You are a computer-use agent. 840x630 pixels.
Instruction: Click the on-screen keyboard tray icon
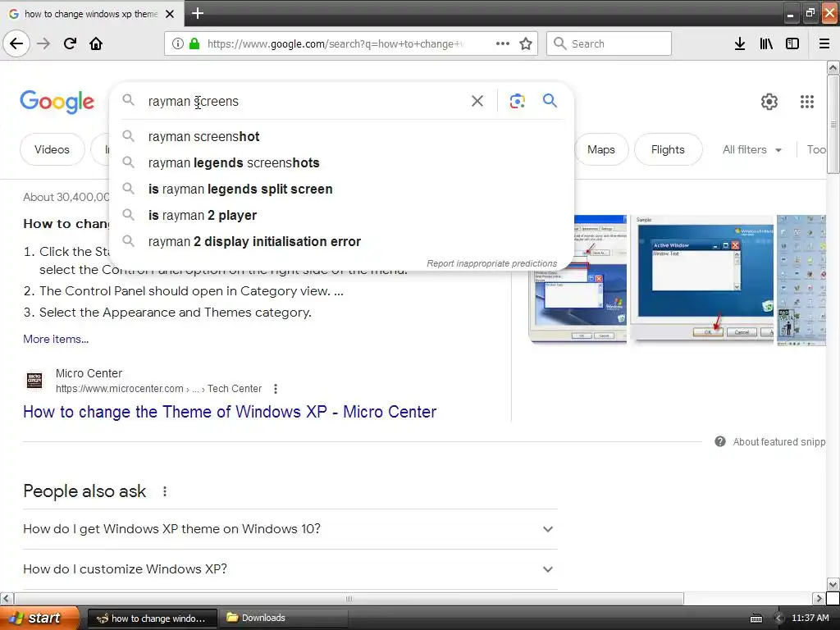pos(756,619)
